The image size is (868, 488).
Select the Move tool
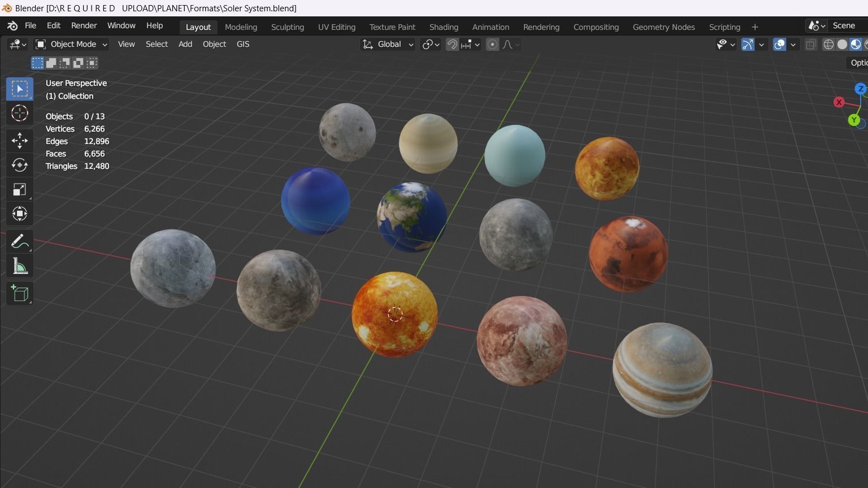[x=20, y=140]
